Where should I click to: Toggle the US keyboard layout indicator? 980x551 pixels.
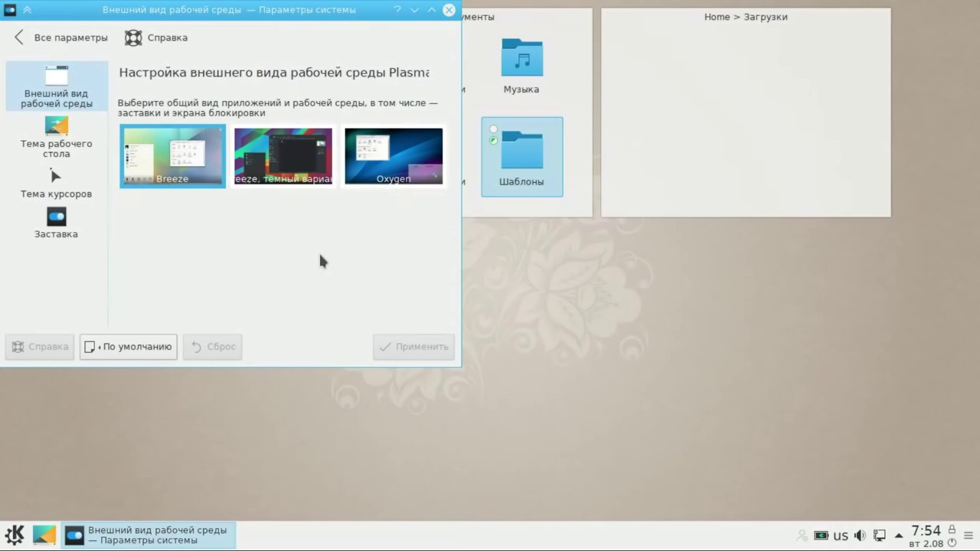841,536
